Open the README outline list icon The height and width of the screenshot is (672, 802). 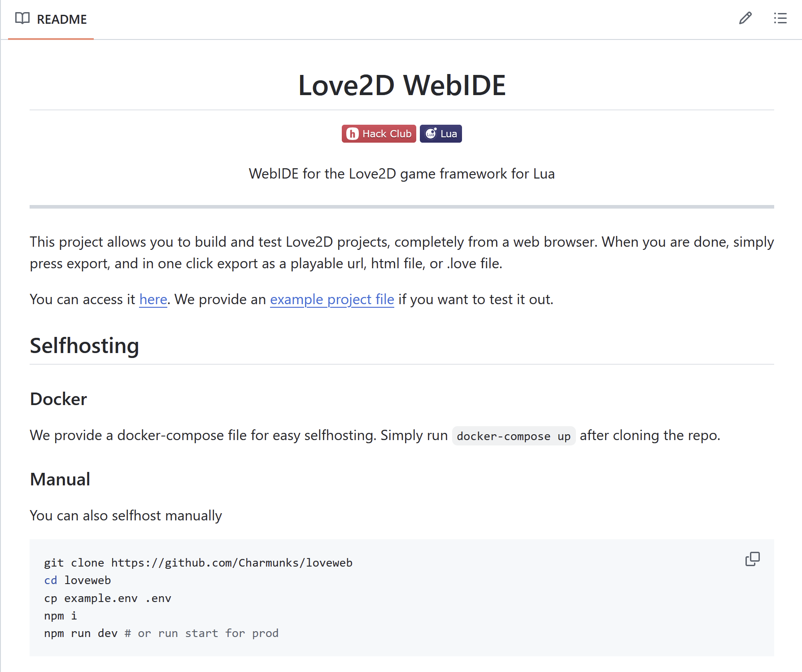point(780,18)
